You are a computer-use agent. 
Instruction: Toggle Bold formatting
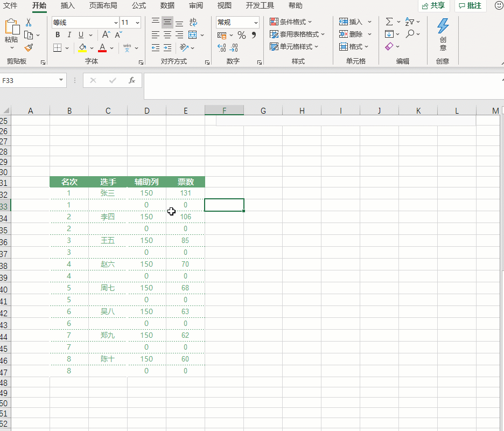58,34
